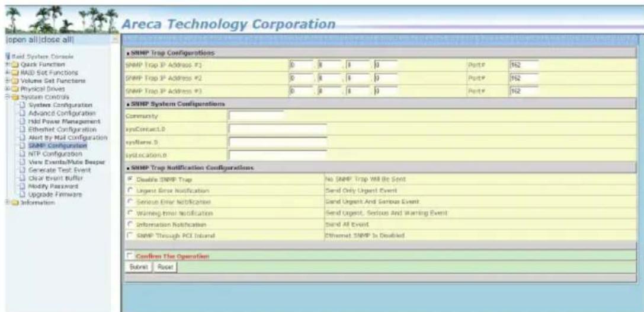
Task: Open the Clear Event Buffer page
Action: point(56,178)
